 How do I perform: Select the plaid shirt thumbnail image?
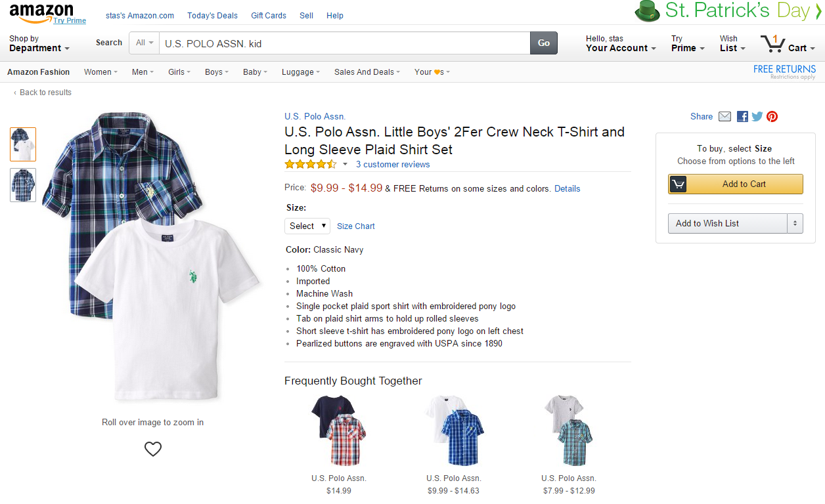pos(23,185)
